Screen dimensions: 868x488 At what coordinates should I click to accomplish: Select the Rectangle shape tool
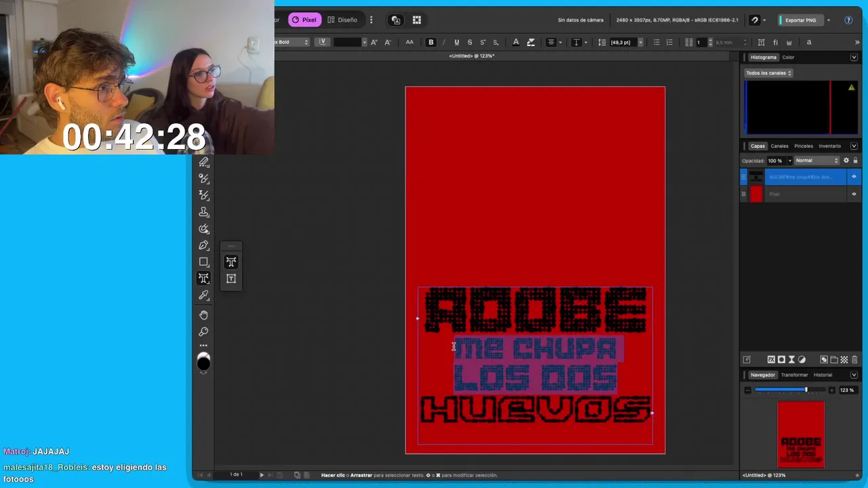tap(203, 262)
